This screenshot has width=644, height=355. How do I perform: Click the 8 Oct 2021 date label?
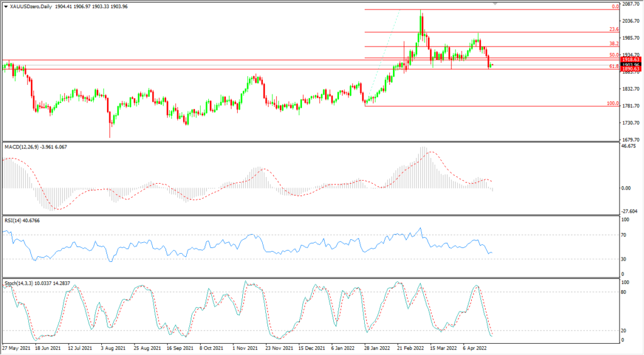[x=211, y=348]
